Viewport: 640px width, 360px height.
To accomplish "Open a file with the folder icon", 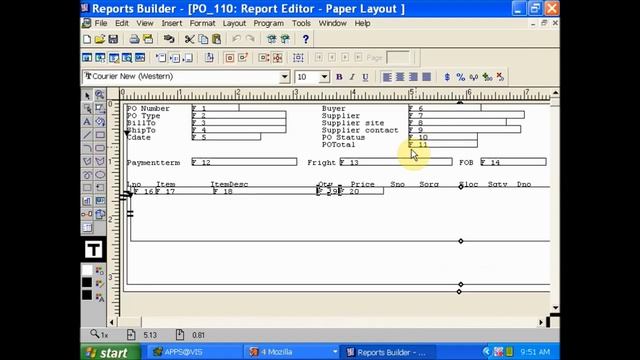I will pyautogui.click(x=100, y=39).
